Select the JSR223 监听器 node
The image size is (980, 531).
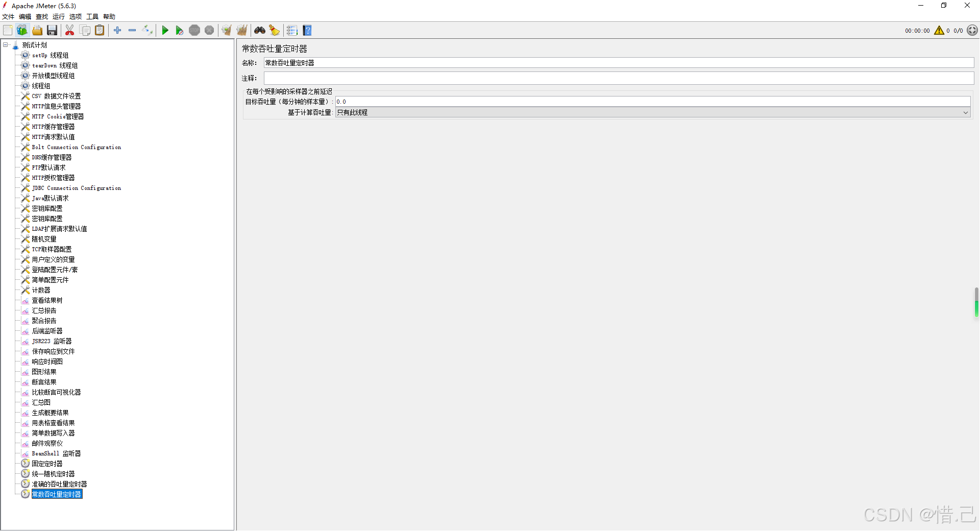point(52,341)
